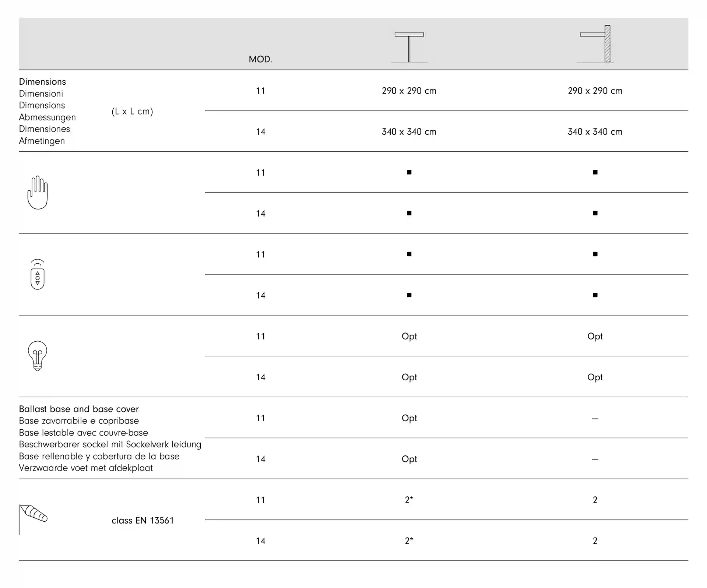Click remote-row square for model 14 wall-mounted
Viewport: 707px width, 588px height.
(595, 295)
